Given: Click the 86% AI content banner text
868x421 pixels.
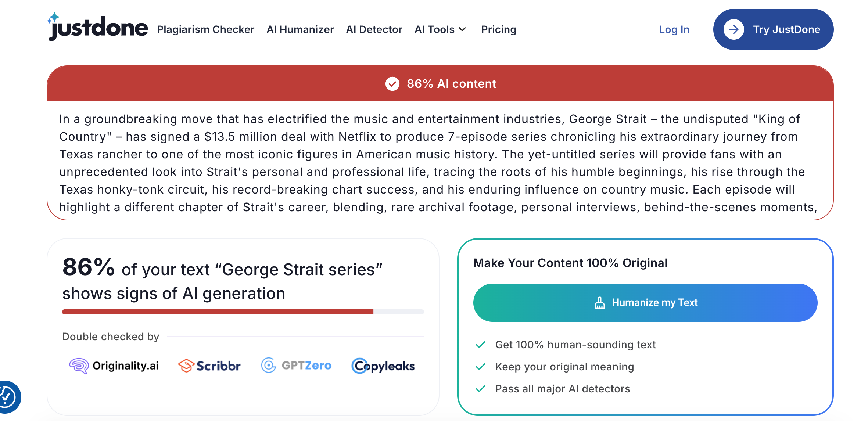Looking at the screenshot, I should pos(451,84).
